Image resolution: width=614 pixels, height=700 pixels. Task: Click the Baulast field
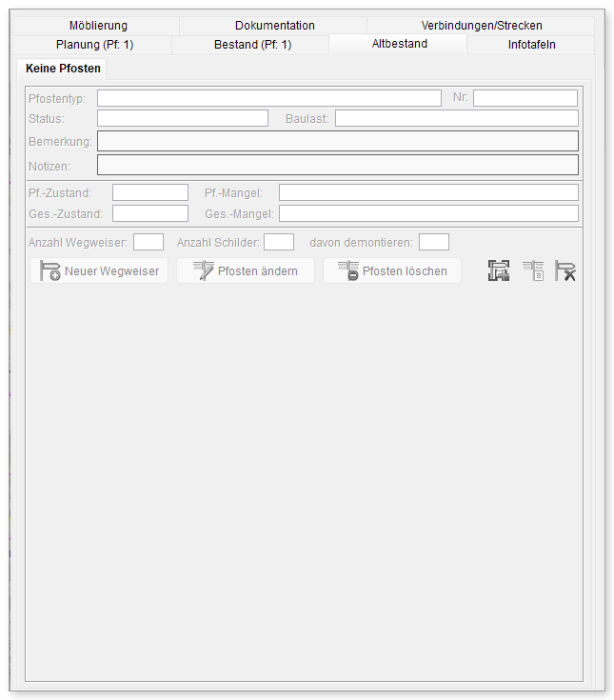tap(457, 118)
